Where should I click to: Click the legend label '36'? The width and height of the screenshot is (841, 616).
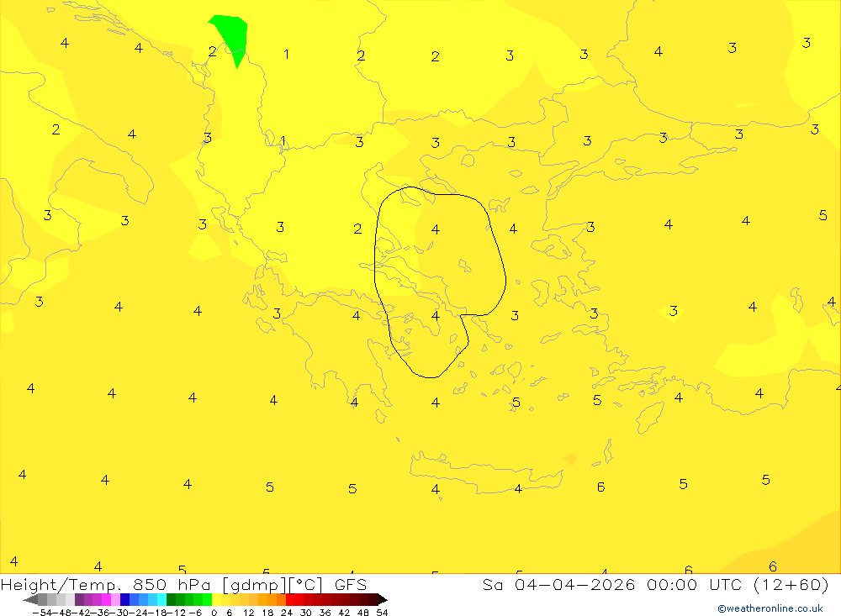coord(325,613)
